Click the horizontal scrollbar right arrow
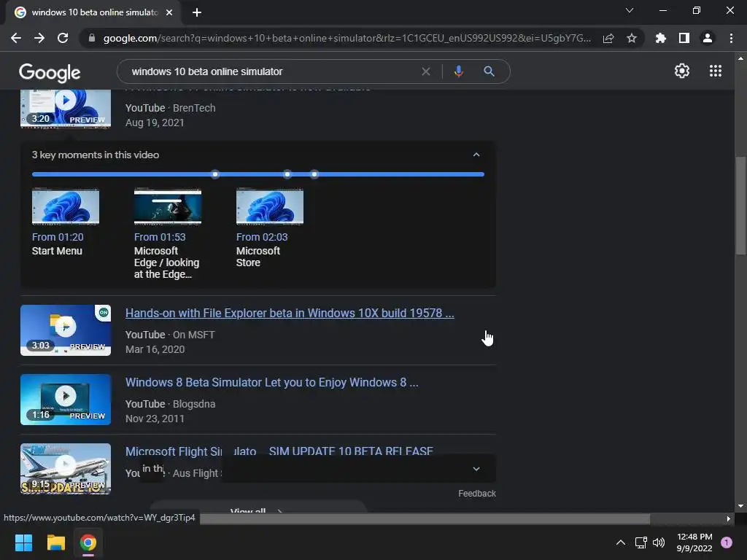This screenshot has width=747, height=560. (728, 518)
